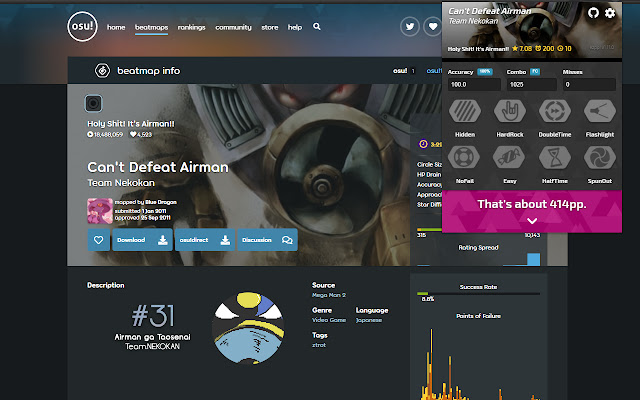Open the help menu
The image size is (640, 400).
coord(295,27)
